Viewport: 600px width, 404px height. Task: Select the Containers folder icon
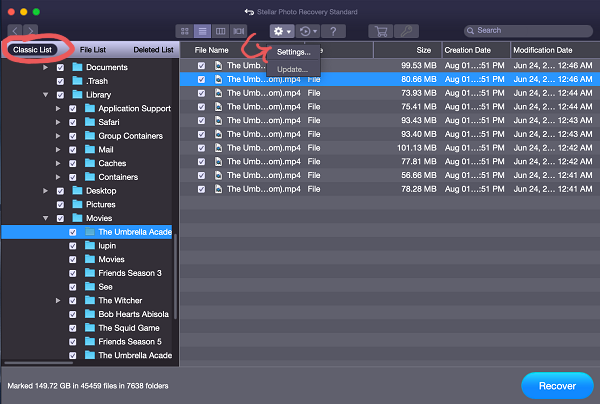pyautogui.click(x=90, y=177)
